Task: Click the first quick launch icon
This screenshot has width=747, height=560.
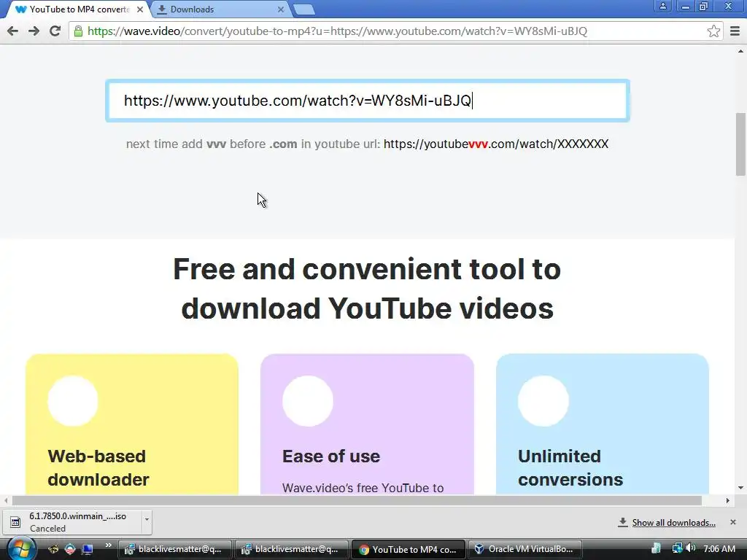Action: coord(53,549)
